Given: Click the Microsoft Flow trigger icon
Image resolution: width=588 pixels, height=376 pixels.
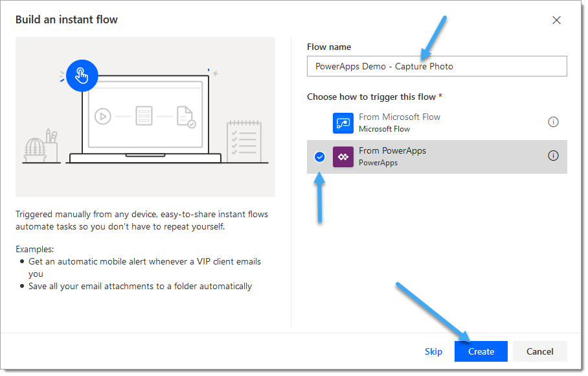Looking at the screenshot, I should 343,123.
